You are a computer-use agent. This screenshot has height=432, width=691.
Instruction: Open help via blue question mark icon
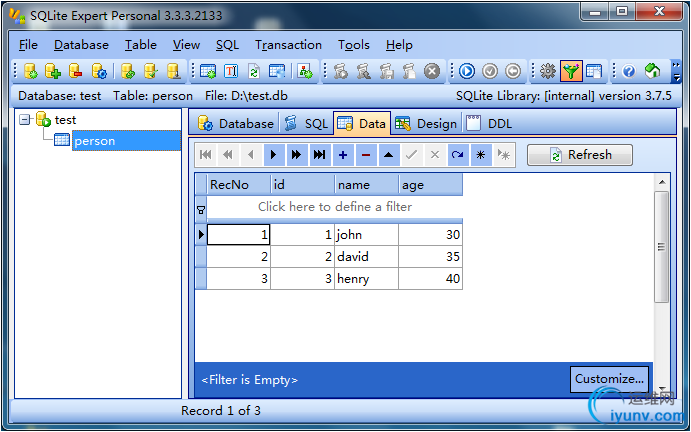coord(629,71)
